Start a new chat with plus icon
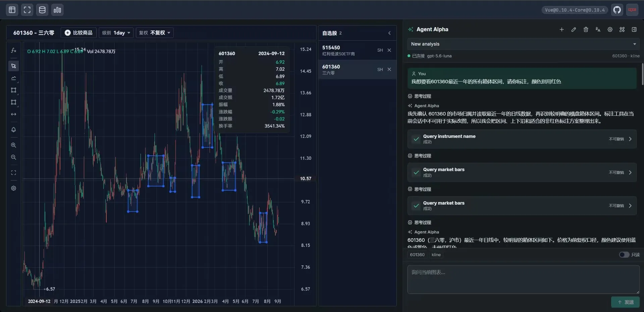The image size is (644, 312). [x=561, y=30]
